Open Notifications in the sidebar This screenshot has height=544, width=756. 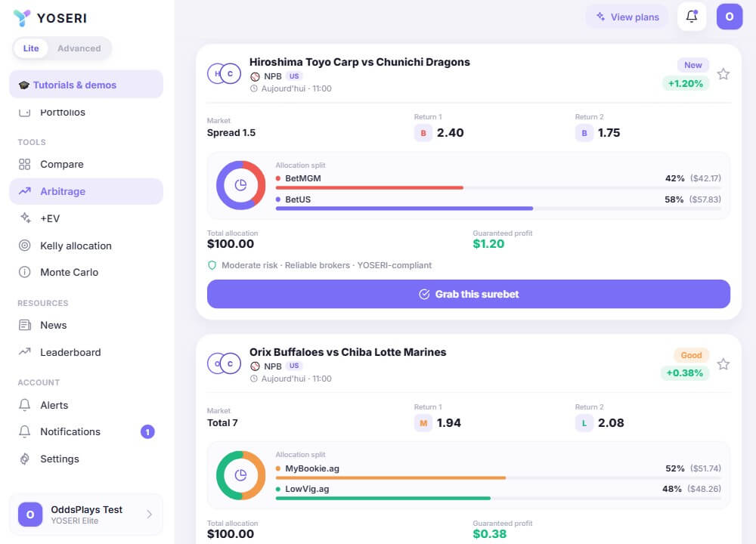click(86, 431)
